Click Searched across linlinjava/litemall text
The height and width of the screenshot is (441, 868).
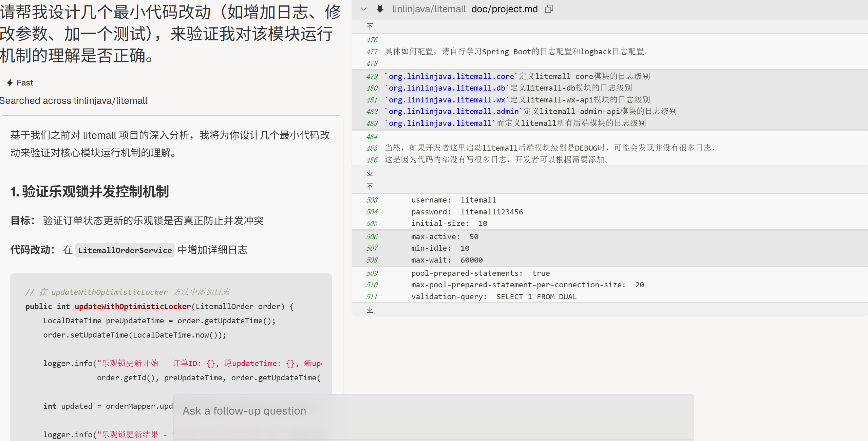(x=74, y=101)
